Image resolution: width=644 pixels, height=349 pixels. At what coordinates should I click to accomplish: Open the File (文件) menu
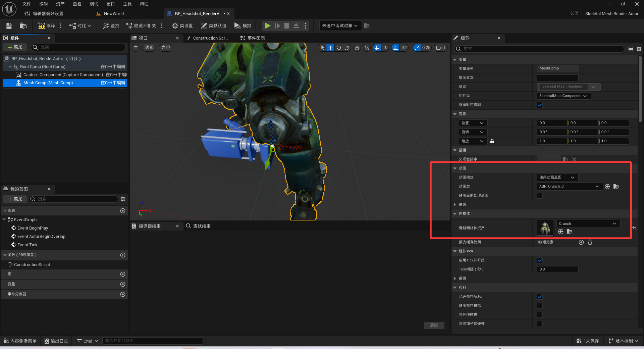pyautogui.click(x=27, y=4)
